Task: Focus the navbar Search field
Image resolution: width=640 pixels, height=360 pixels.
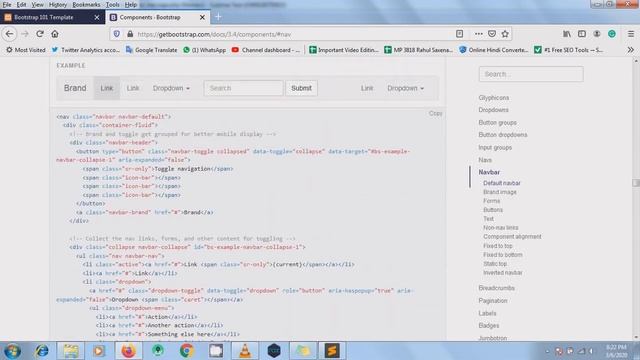Action: (x=243, y=88)
